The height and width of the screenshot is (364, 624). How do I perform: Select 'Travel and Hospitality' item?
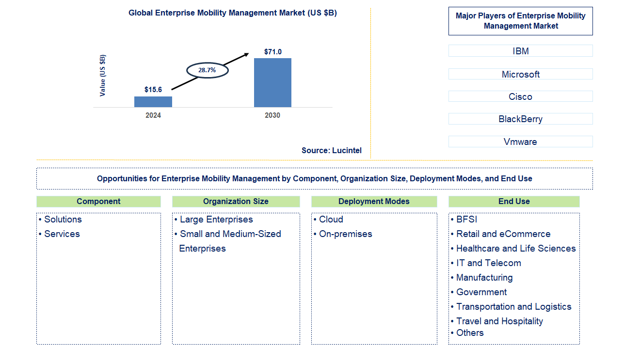click(x=497, y=321)
